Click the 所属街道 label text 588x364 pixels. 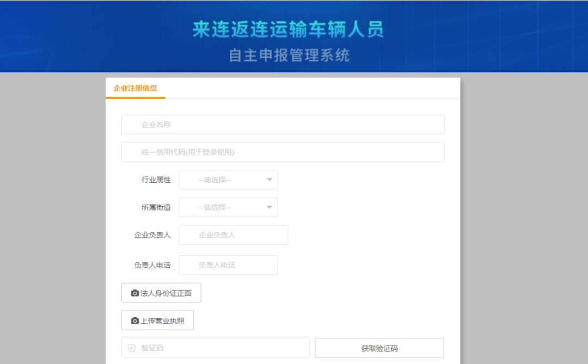click(x=156, y=207)
